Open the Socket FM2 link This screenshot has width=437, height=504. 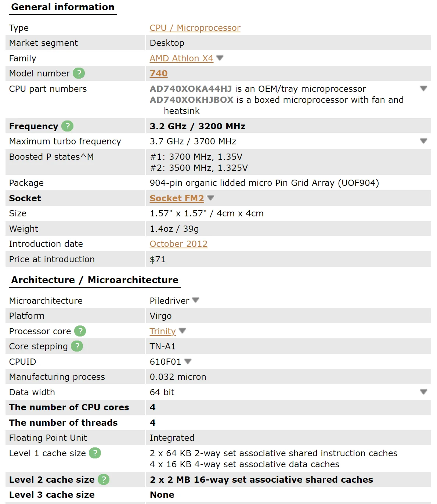[177, 198]
